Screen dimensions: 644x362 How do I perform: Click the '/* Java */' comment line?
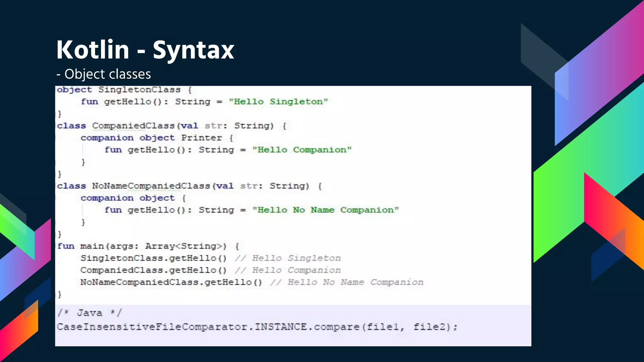(x=89, y=313)
